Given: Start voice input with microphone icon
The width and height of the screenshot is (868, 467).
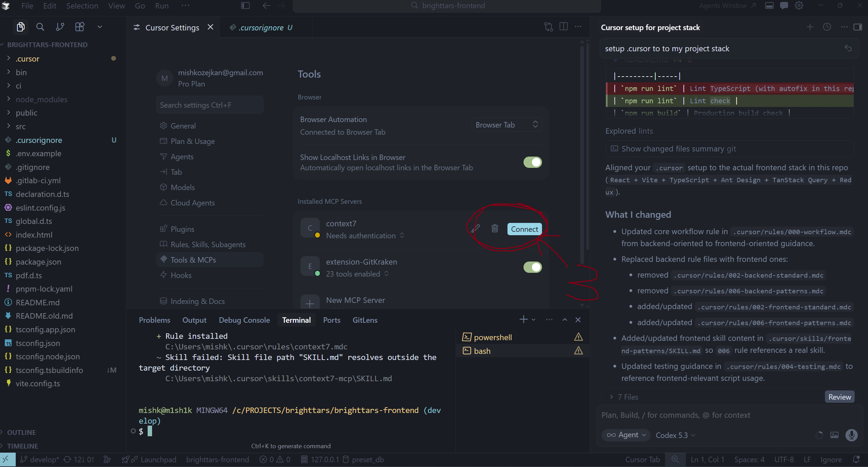Looking at the screenshot, I should pyautogui.click(x=851, y=435).
